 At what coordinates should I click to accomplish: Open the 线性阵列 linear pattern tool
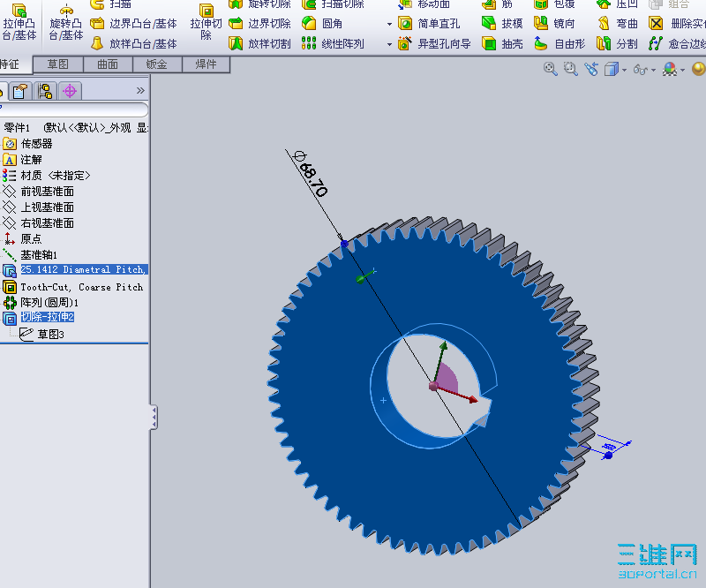point(334,44)
